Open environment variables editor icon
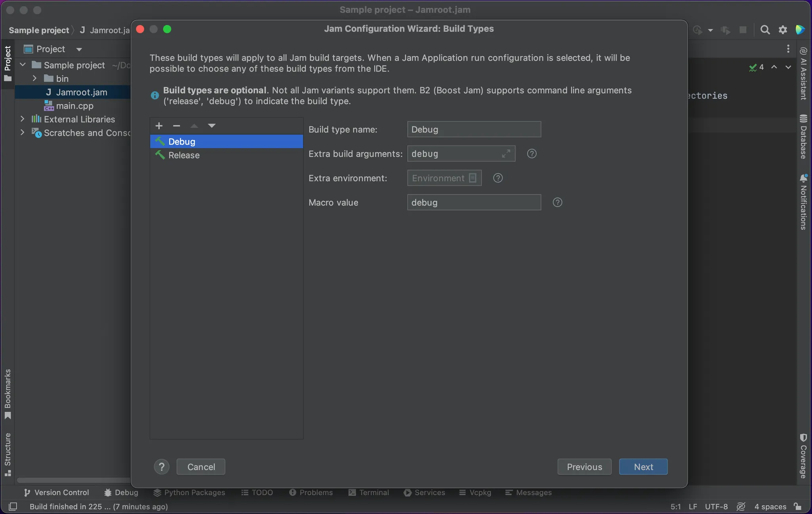This screenshot has height=514, width=812. pos(473,178)
